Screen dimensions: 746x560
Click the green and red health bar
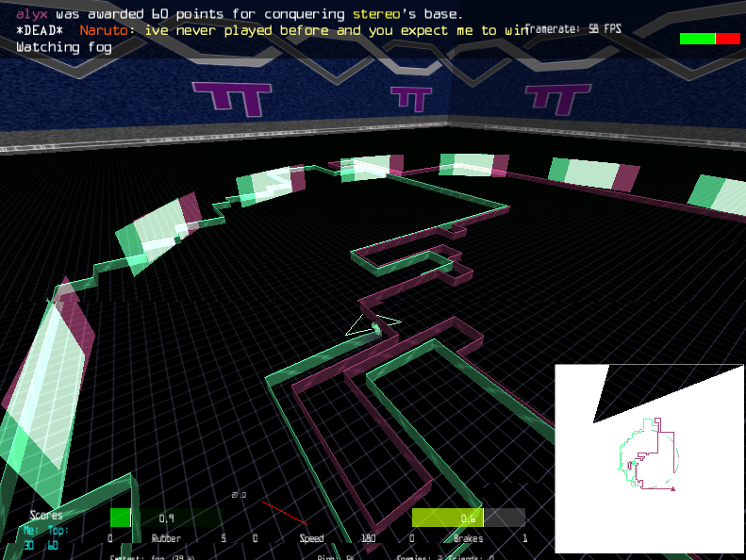click(x=709, y=39)
